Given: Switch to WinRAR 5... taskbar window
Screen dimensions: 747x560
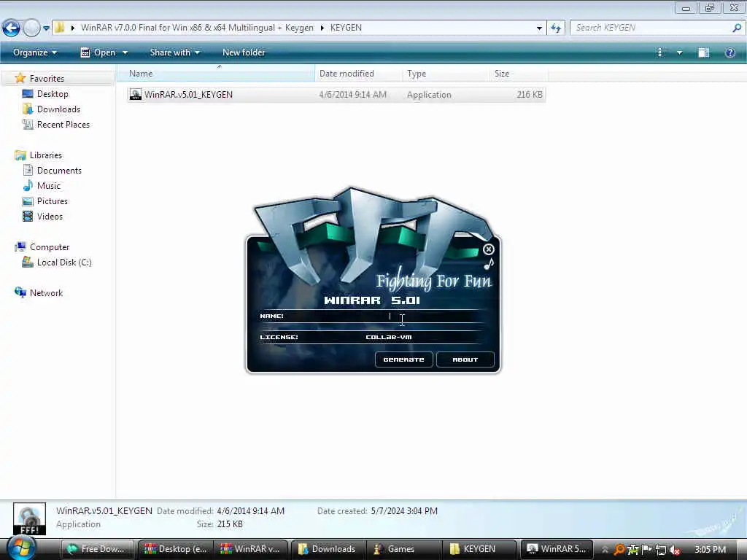Looking at the screenshot, I should [557, 549].
